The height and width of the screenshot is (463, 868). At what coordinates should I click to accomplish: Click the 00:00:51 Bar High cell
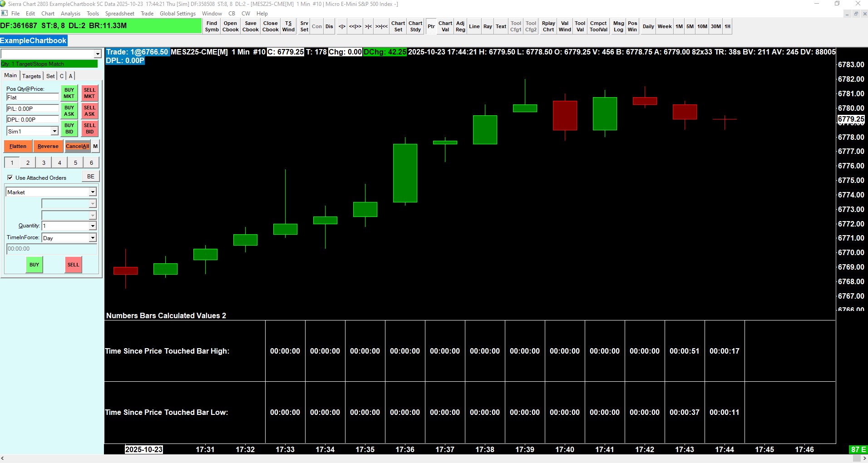pyautogui.click(x=685, y=351)
